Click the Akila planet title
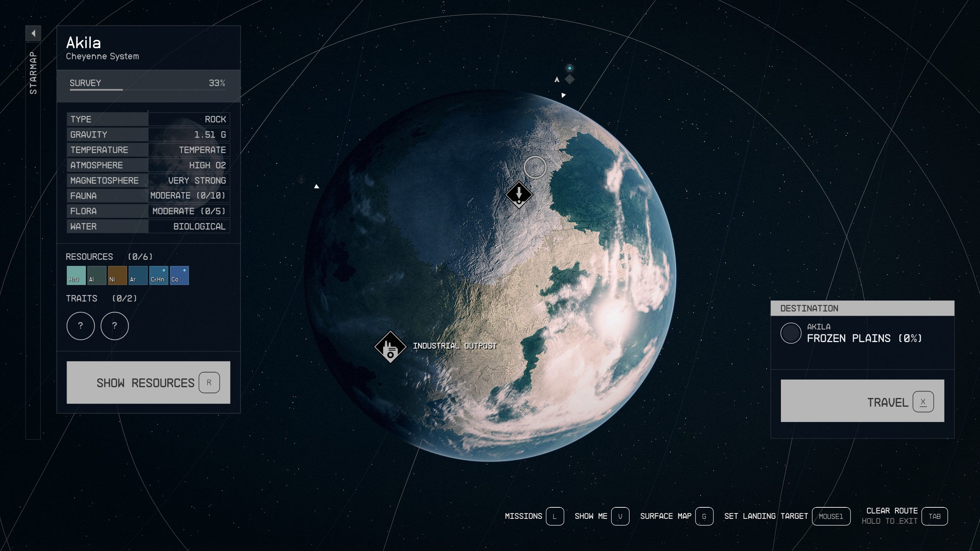 [83, 43]
